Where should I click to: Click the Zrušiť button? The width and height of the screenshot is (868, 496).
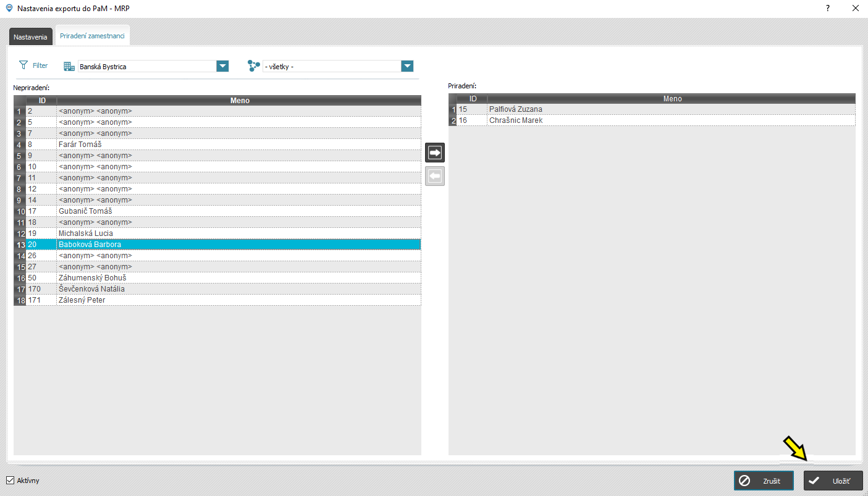(x=764, y=481)
